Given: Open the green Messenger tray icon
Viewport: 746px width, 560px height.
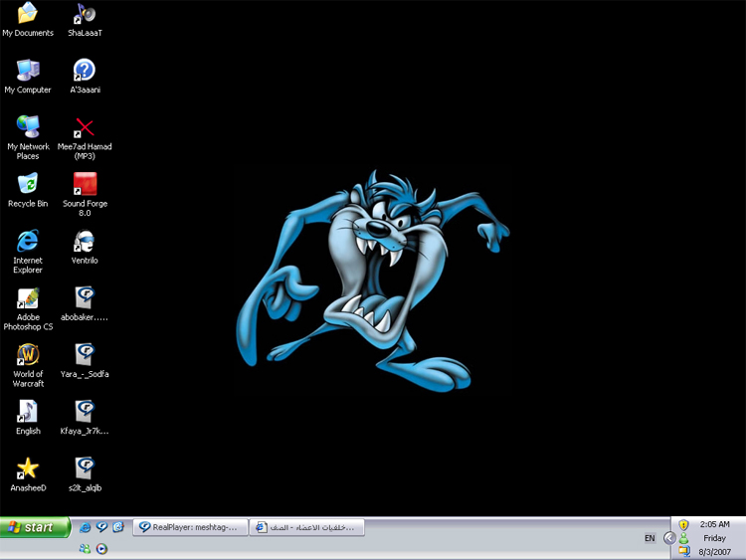Looking at the screenshot, I should pyautogui.click(x=683, y=538).
